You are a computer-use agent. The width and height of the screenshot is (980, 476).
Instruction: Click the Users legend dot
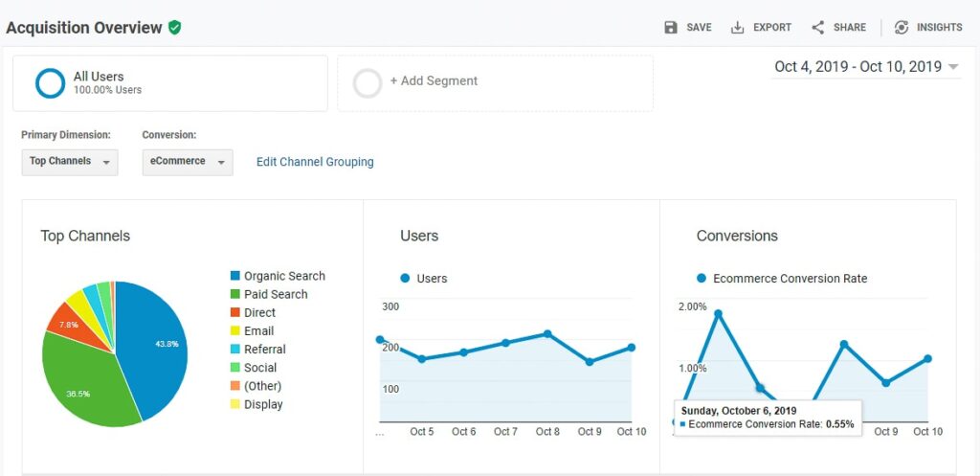[405, 279]
